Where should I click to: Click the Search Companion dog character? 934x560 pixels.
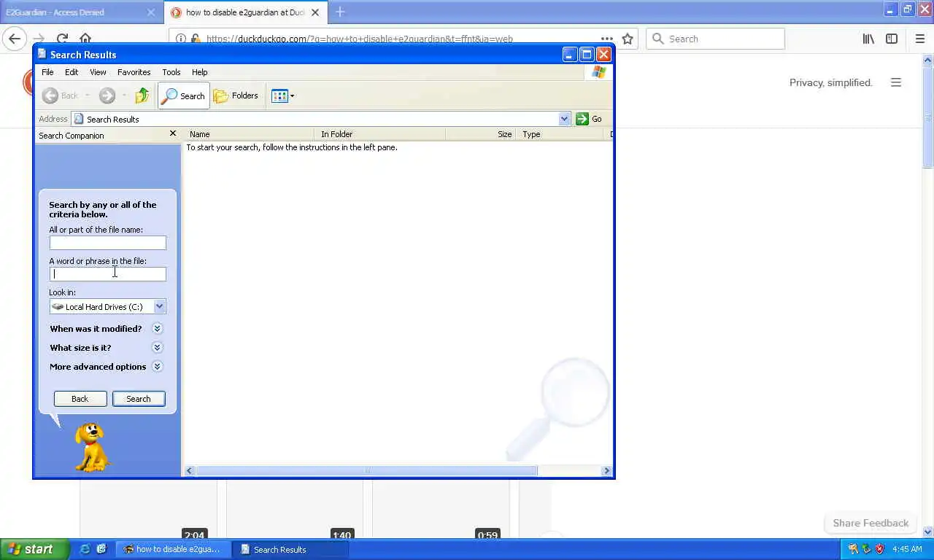tap(92, 447)
